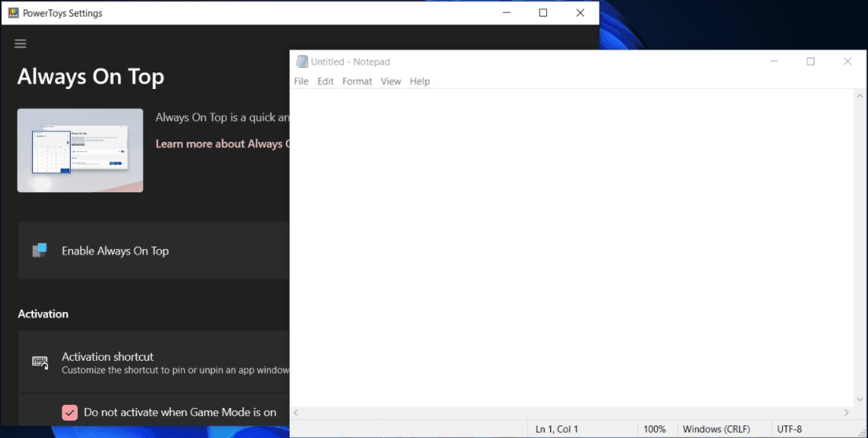Click the Enable Always On Top label
Image resolution: width=868 pixels, height=438 pixels.
[x=115, y=251]
